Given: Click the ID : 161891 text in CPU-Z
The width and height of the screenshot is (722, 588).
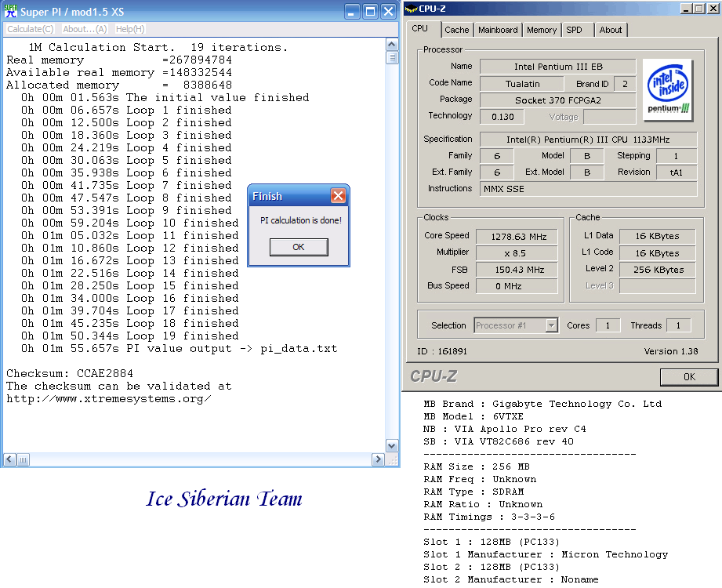Looking at the screenshot, I should pyautogui.click(x=442, y=351).
